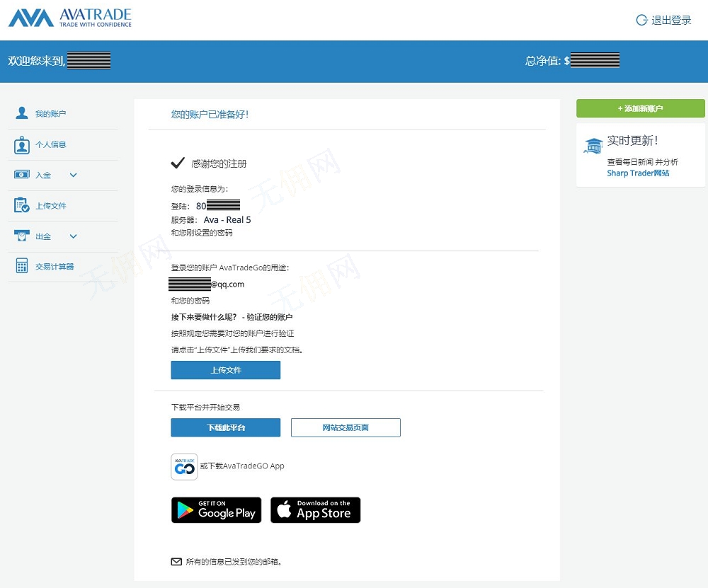The image size is (708, 588).
Task: Open 交易计算器 sidebar menu item
Action: (x=55, y=267)
